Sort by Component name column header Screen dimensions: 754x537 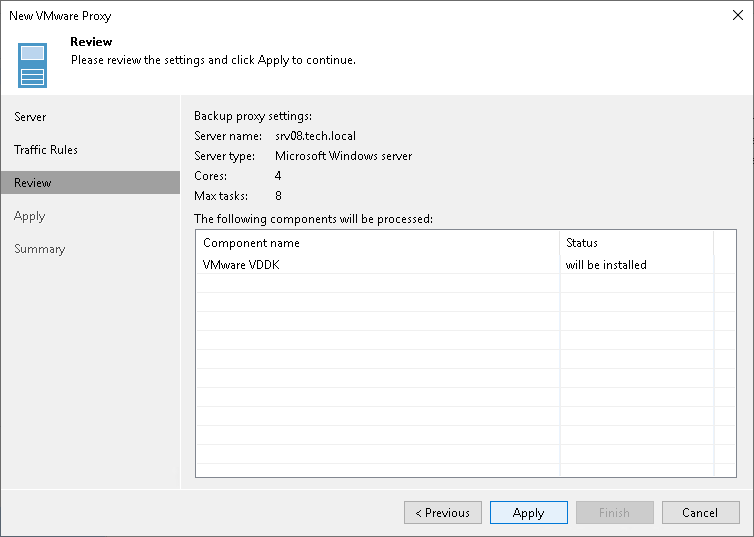377,243
